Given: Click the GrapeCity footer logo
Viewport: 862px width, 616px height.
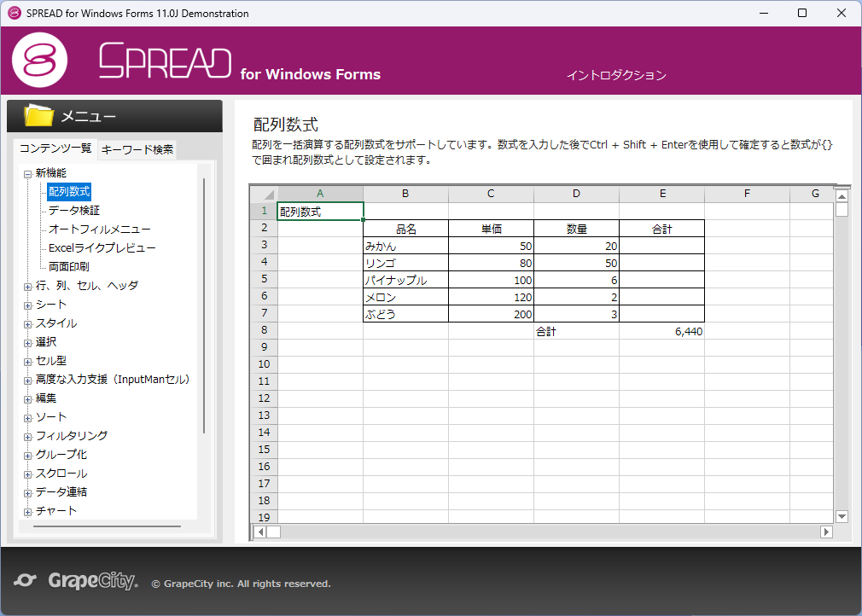Looking at the screenshot, I should (x=93, y=580).
